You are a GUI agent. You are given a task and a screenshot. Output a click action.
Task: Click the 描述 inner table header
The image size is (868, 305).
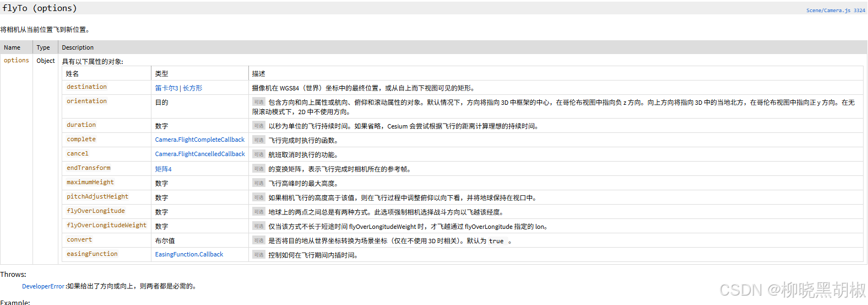point(258,74)
